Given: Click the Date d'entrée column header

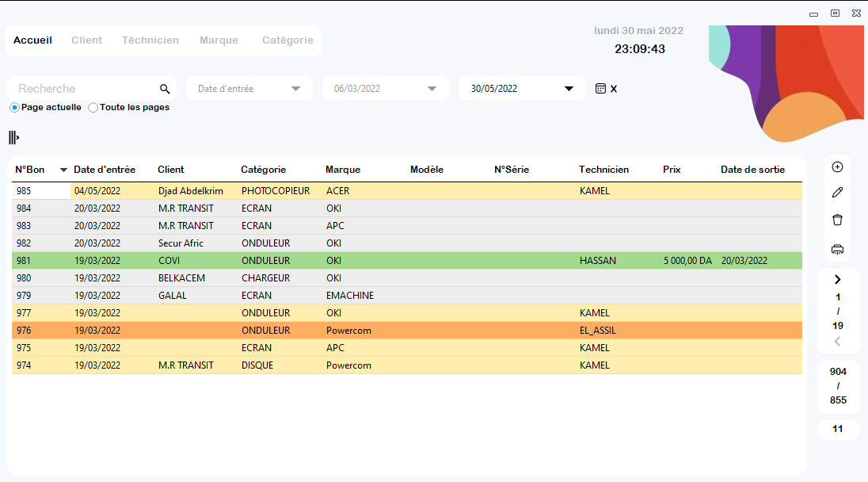Looking at the screenshot, I should [x=105, y=170].
